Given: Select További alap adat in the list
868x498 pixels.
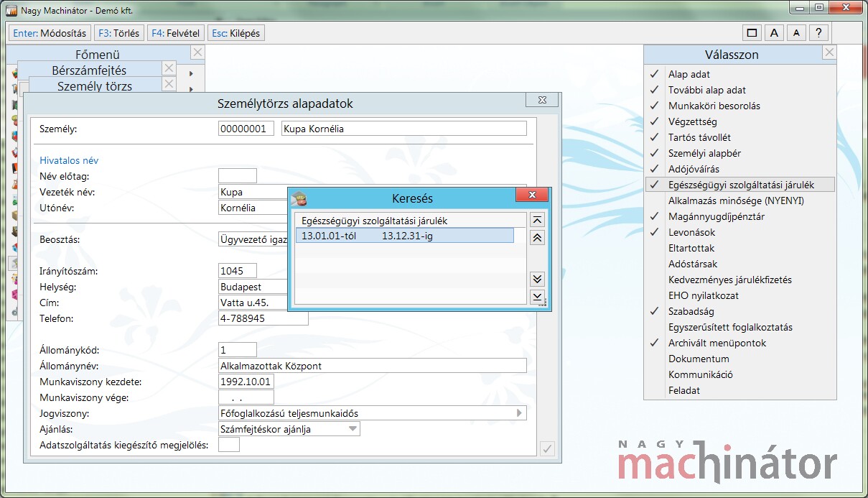Looking at the screenshot, I should (740, 90).
